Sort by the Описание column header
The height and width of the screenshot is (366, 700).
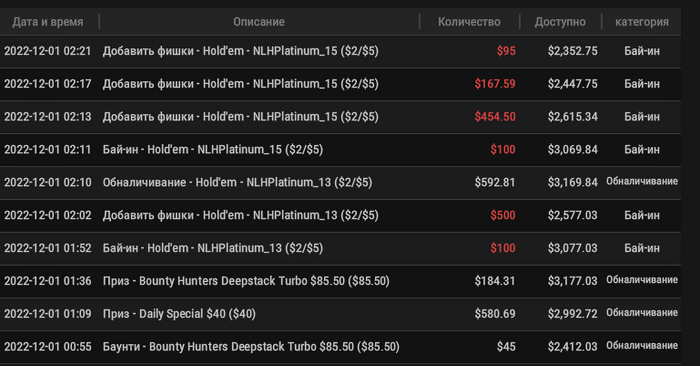pyautogui.click(x=259, y=22)
